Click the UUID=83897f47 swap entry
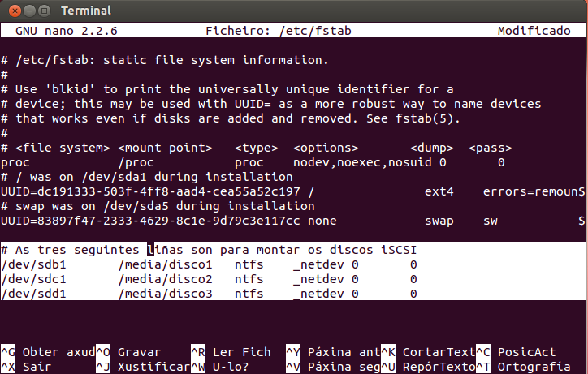This screenshot has width=588, height=374. 150,221
